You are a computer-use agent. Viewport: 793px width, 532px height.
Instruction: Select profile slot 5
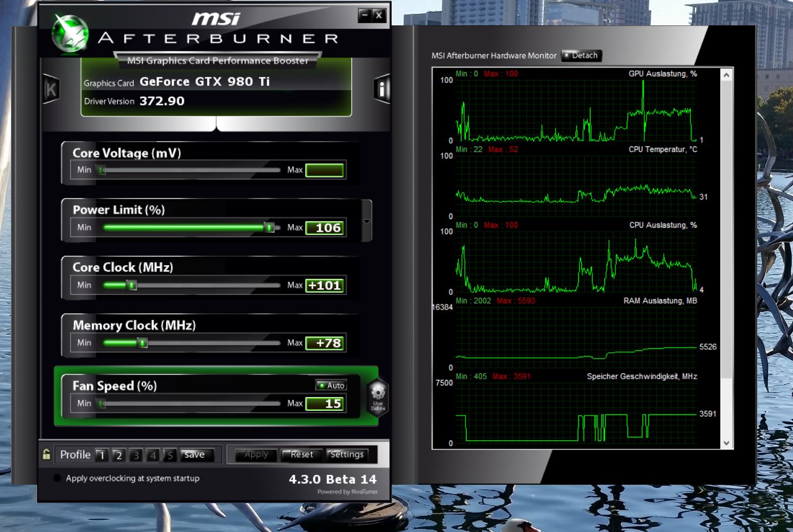pos(170,455)
